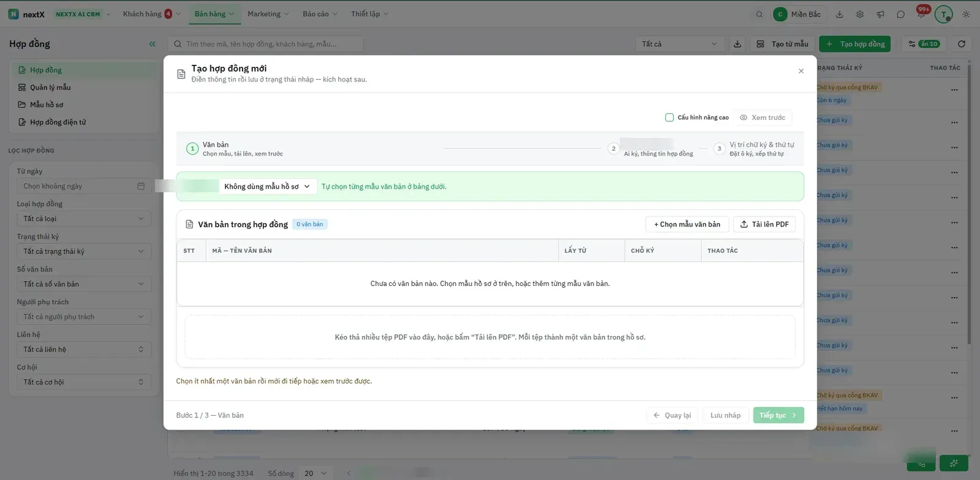Click the Quay lại button
Screen dimensions: 980x480
673,415
